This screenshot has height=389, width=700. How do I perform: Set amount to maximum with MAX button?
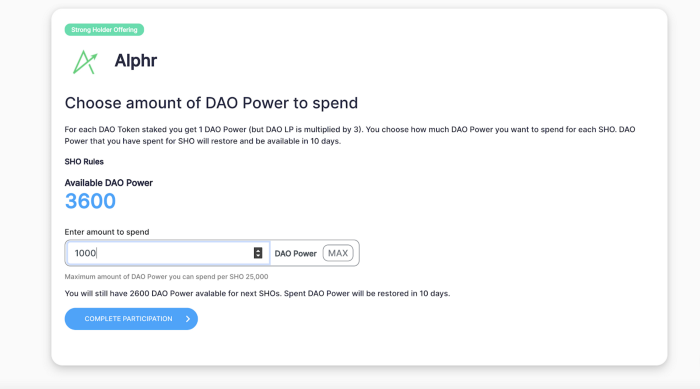point(338,253)
